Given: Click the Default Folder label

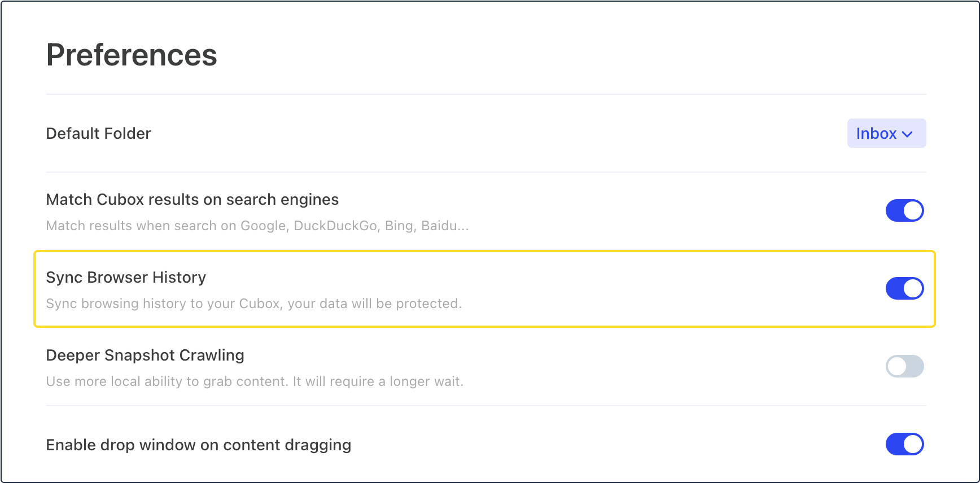Looking at the screenshot, I should (98, 134).
